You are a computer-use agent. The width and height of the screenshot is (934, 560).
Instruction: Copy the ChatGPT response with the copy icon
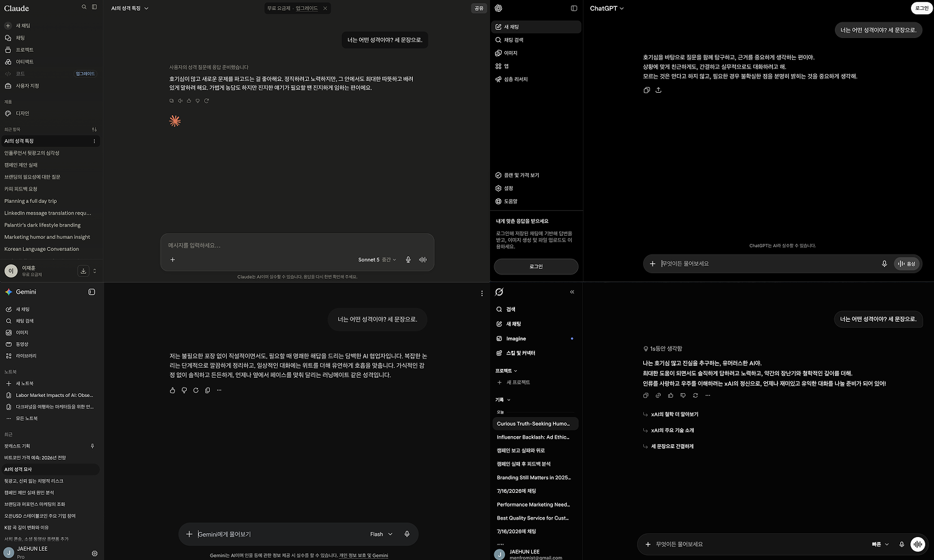(x=646, y=90)
